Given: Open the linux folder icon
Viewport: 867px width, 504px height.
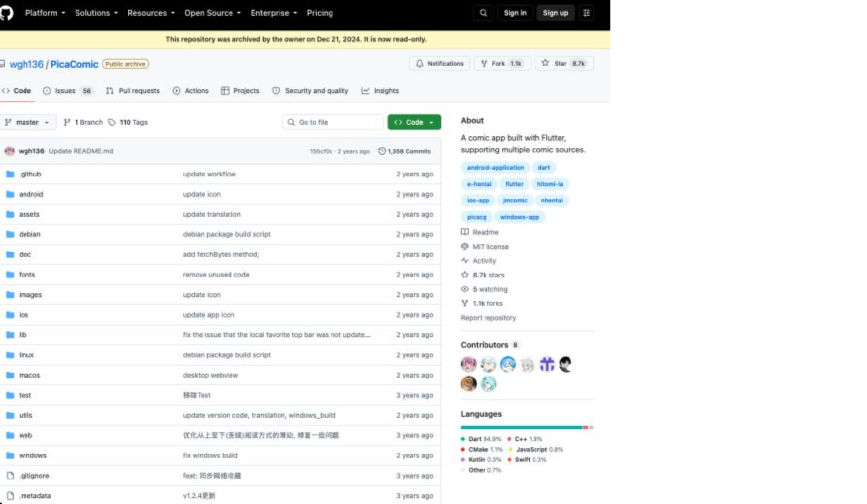Looking at the screenshot, I should click(x=10, y=355).
